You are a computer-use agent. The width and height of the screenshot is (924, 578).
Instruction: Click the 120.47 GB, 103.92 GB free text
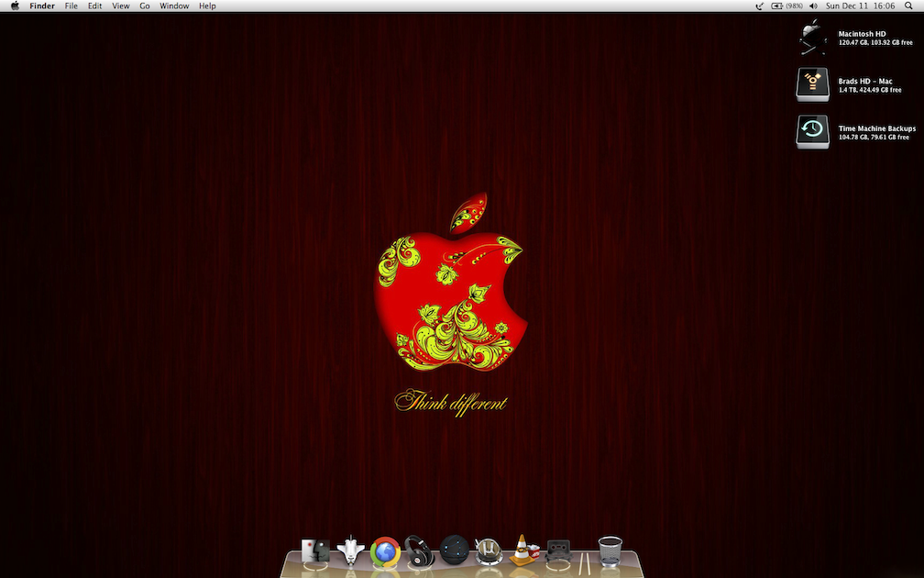(875, 43)
